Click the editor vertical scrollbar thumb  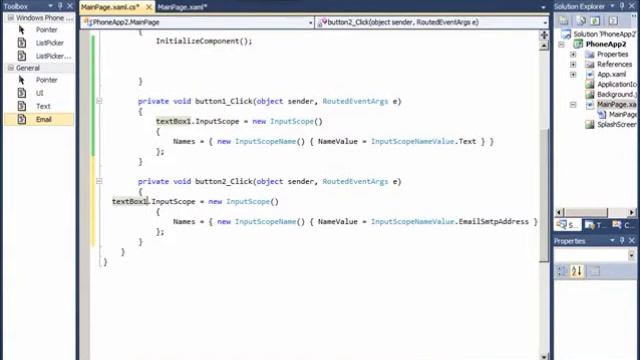tap(544, 195)
